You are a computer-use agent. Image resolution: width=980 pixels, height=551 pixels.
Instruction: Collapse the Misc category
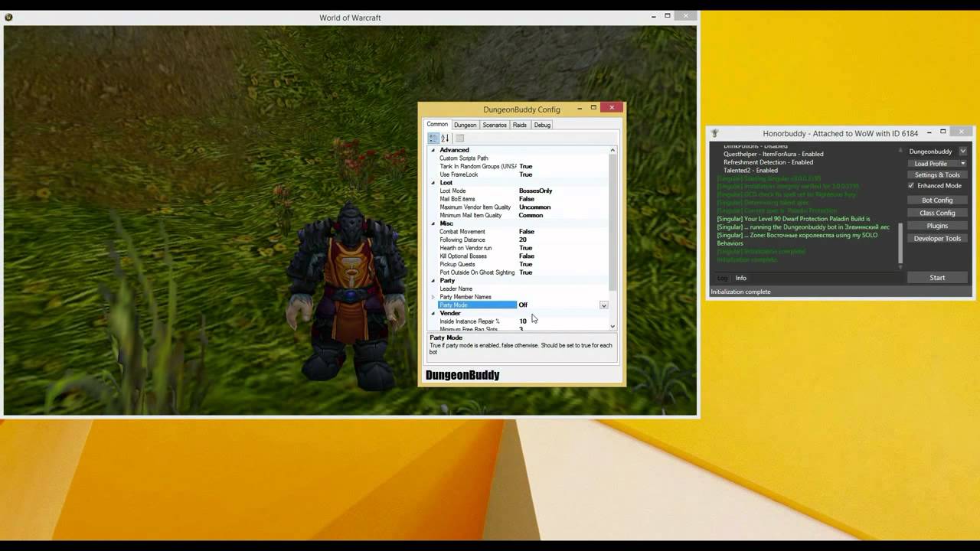pyautogui.click(x=433, y=223)
